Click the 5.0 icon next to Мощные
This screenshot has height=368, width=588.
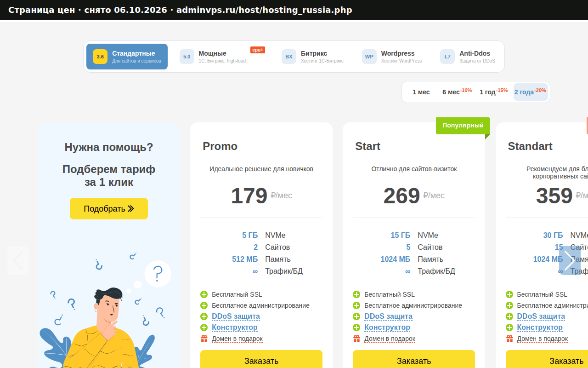[187, 57]
